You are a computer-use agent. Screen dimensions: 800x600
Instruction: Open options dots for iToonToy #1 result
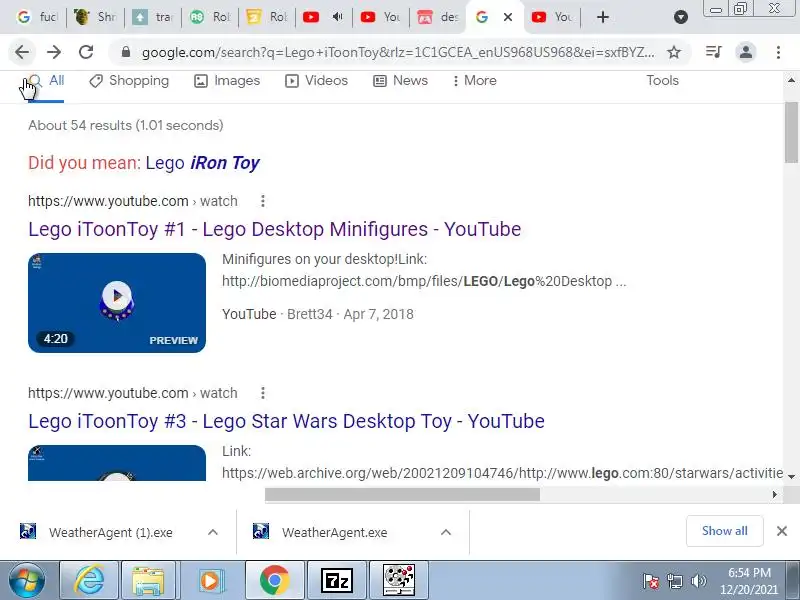click(x=263, y=201)
